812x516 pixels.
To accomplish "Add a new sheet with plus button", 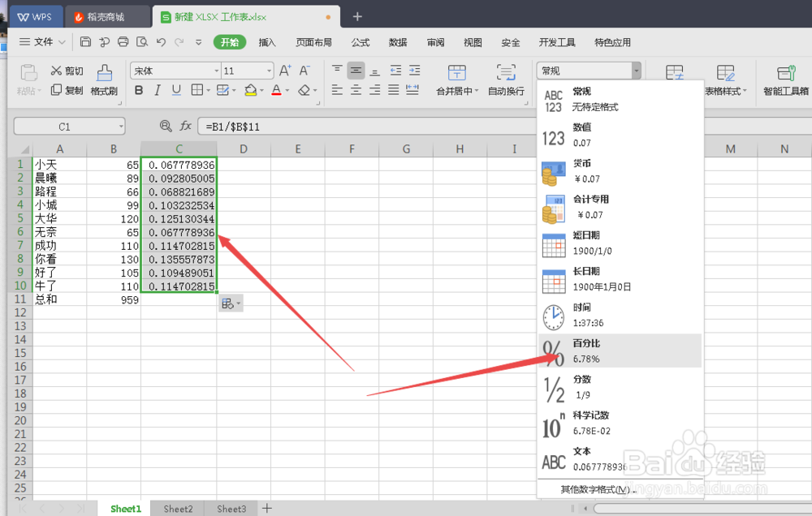I will (x=266, y=509).
